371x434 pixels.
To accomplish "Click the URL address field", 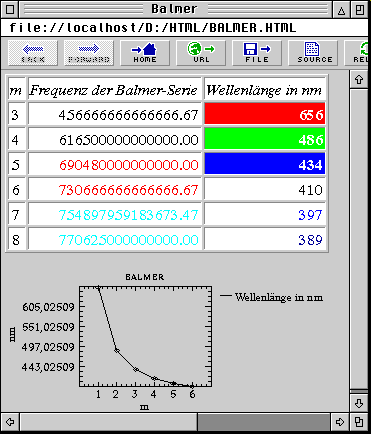I will [x=185, y=28].
